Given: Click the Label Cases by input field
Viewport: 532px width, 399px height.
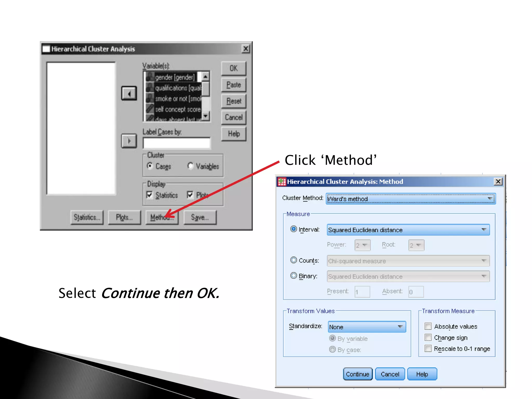Looking at the screenshot, I should [x=177, y=143].
